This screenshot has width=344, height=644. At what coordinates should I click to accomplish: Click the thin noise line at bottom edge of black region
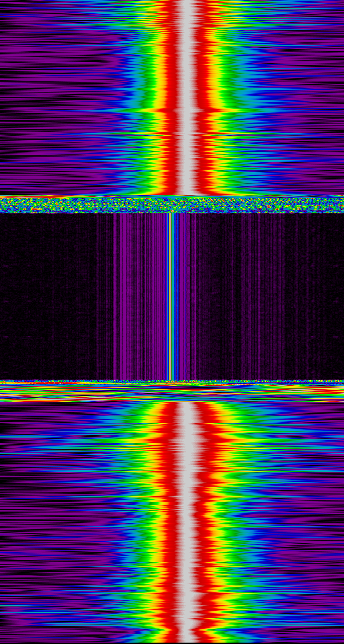pos(172,382)
